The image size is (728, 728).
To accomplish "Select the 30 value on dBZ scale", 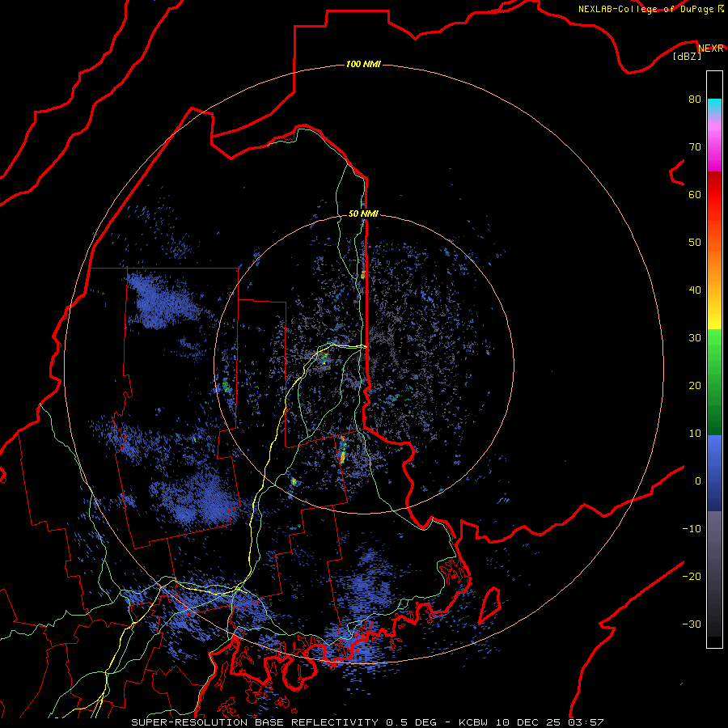I will (x=695, y=337).
